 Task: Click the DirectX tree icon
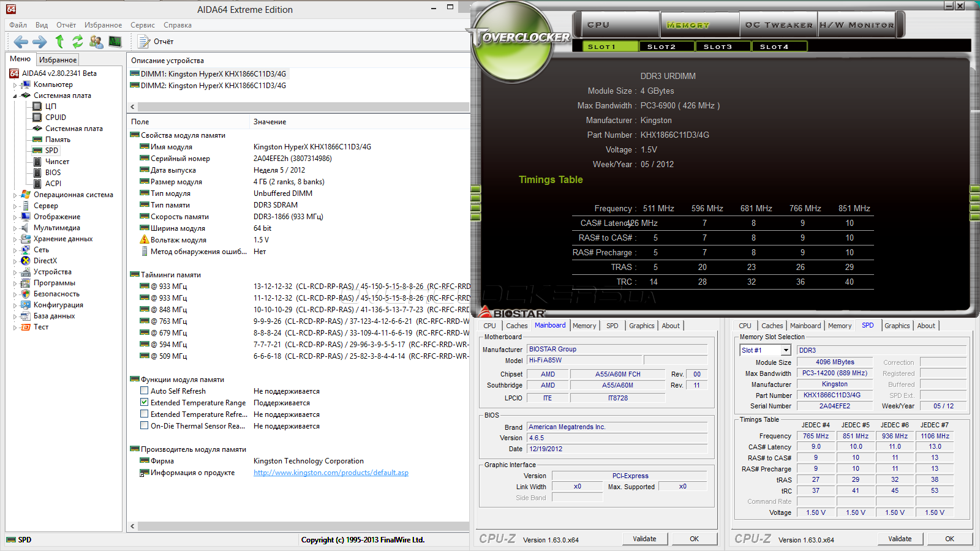tap(26, 261)
